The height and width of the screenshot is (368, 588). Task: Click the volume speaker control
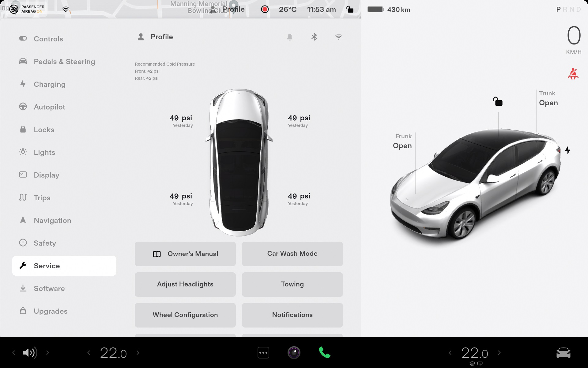30,353
